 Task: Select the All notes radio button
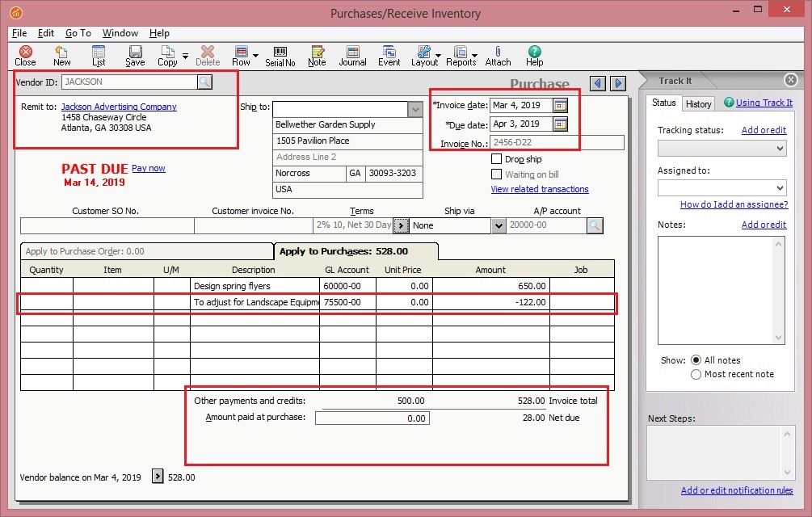tap(696, 359)
